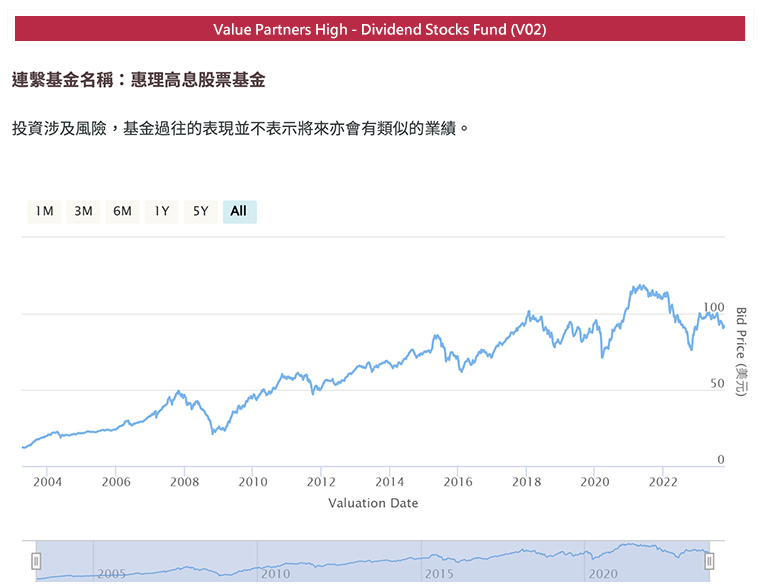Click the 2006 x-axis label
Screen dimensions: 760x588
point(116,482)
